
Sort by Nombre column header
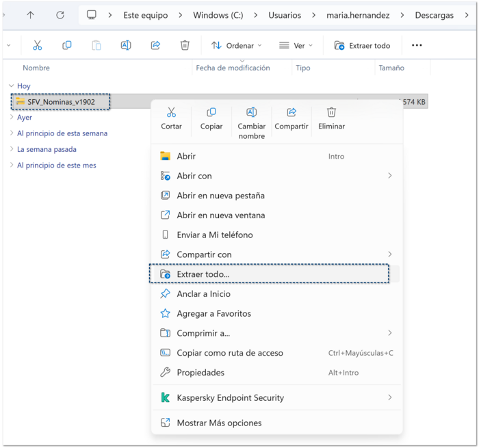click(x=36, y=68)
